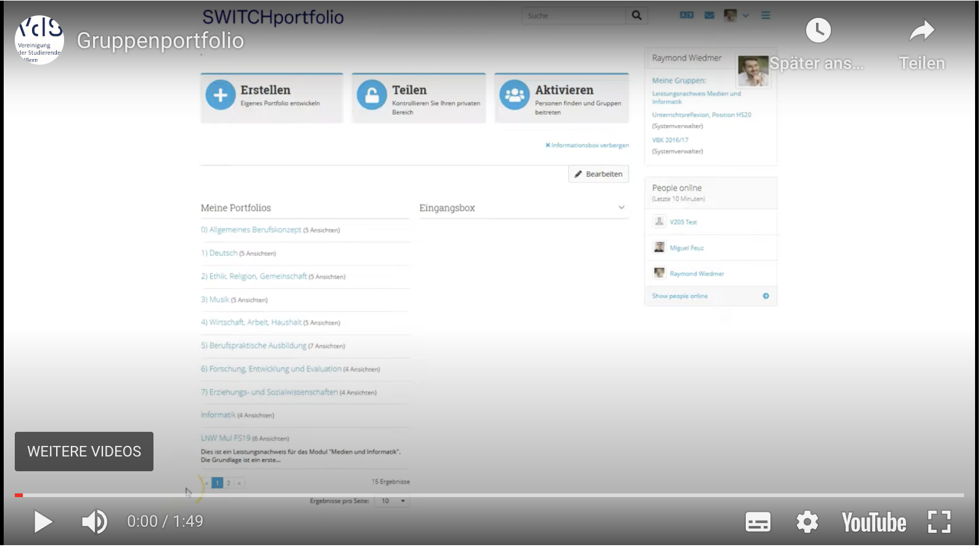
Task: Click the Teilen lock icon
Action: pos(372,95)
